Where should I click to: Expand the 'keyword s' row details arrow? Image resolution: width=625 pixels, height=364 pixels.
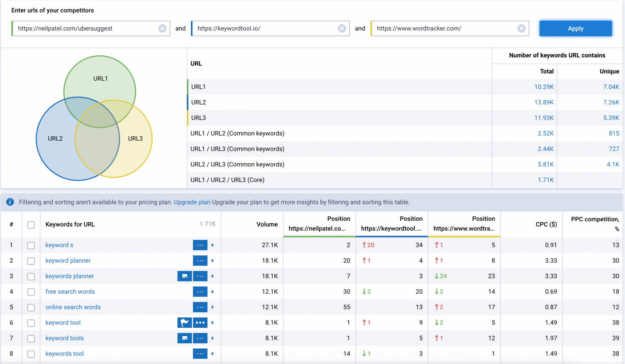pos(212,245)
